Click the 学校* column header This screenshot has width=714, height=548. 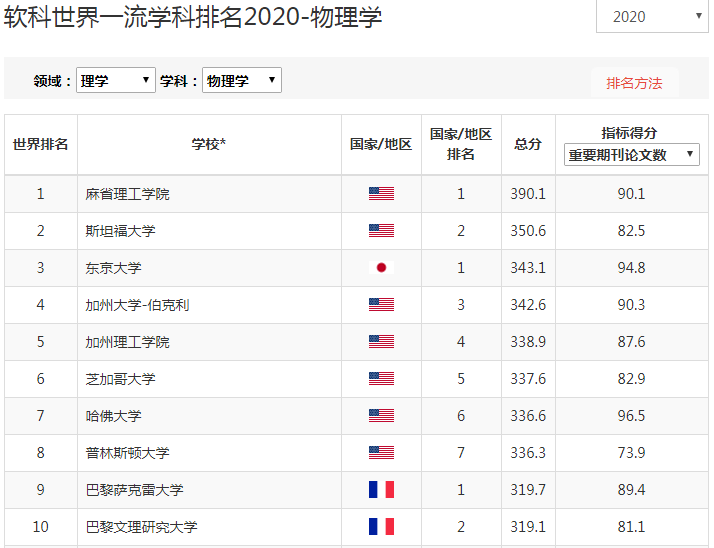[209, 144]
